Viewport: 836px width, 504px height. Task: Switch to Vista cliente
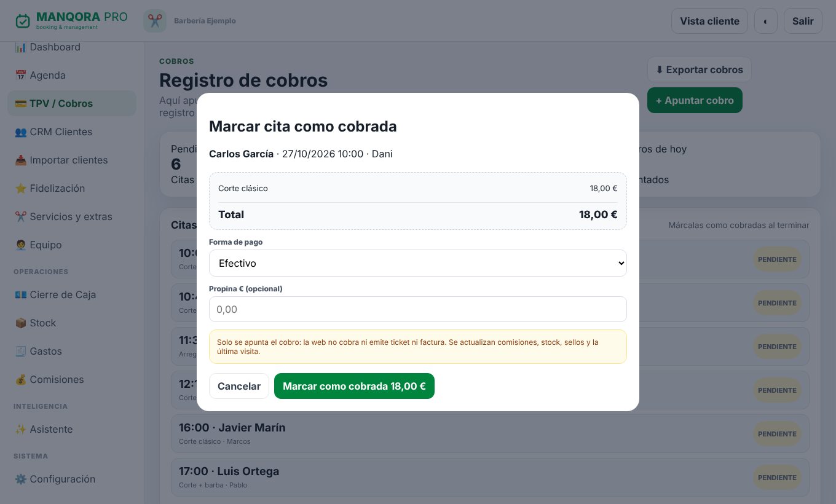[709, 21]
